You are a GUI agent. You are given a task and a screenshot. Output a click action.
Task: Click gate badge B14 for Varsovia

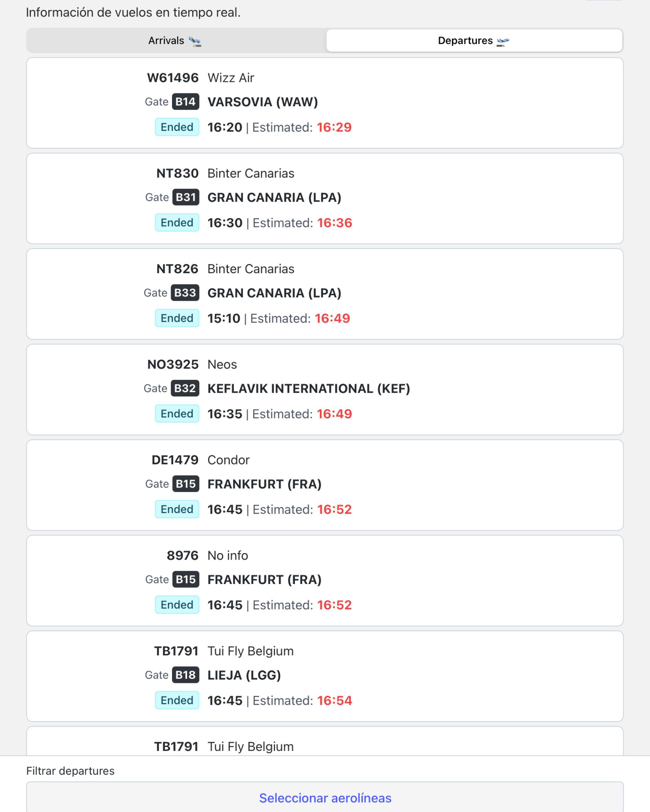pyautogui.click(x=185, y=102)
